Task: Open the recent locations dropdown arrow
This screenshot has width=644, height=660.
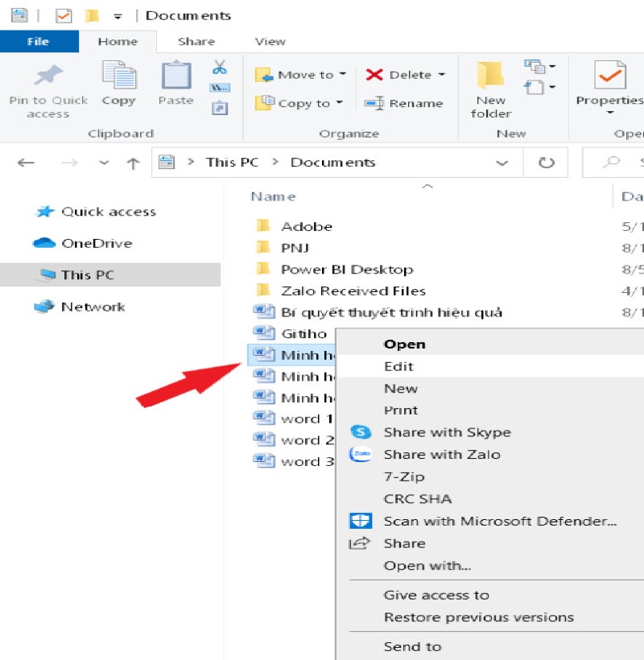Action: 104,163
